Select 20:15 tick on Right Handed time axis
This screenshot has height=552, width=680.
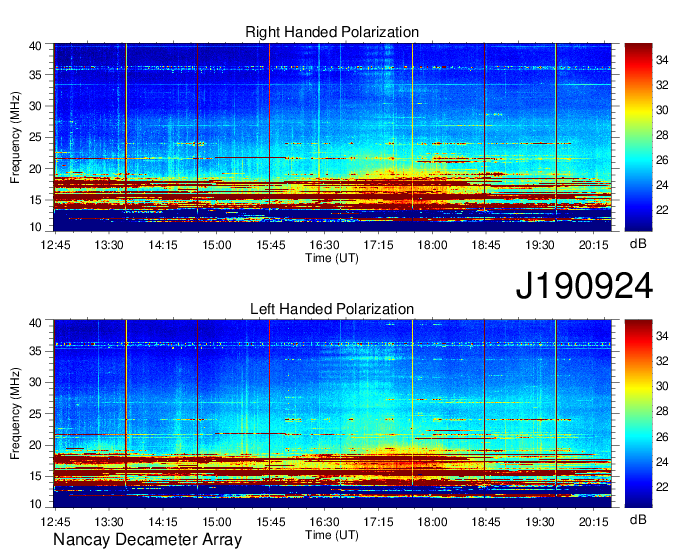(x=594, y=245)
